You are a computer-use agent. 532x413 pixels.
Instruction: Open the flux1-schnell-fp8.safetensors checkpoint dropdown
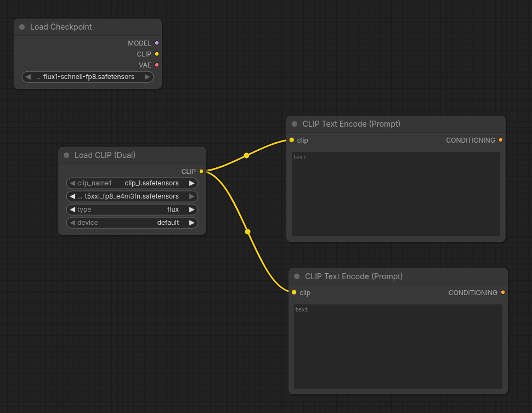click(x=88, y=77)
